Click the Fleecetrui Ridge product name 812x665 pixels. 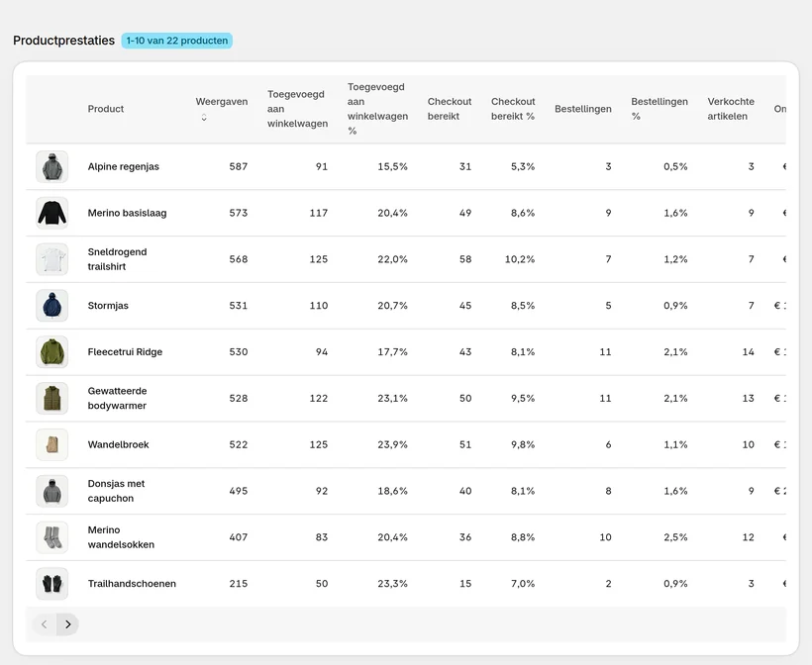[125, 352]
